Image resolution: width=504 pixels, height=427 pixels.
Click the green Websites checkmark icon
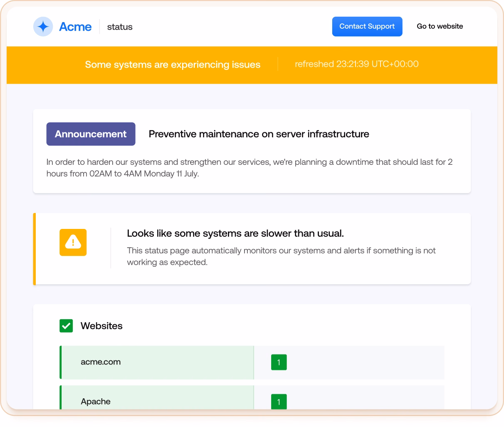point(66,326)
